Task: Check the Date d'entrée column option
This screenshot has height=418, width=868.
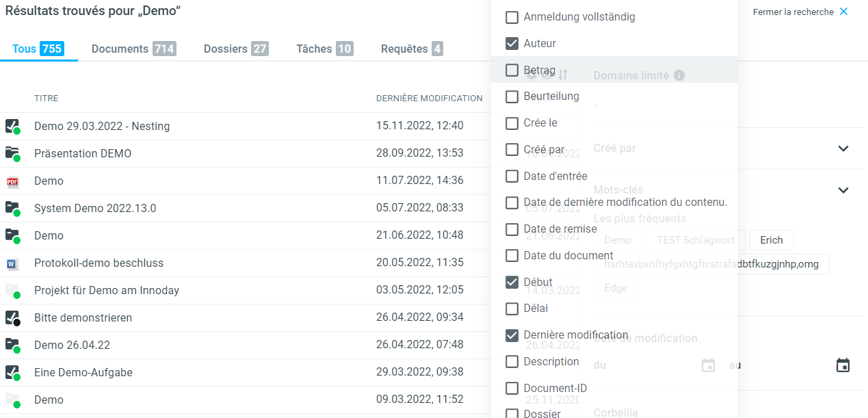Action: (x=512, y=176)
